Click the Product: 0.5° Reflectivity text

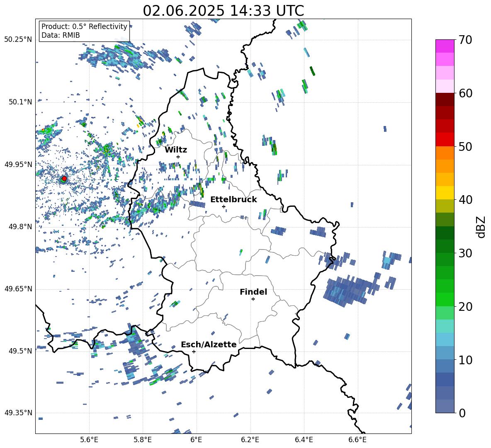tap(84, 27)
